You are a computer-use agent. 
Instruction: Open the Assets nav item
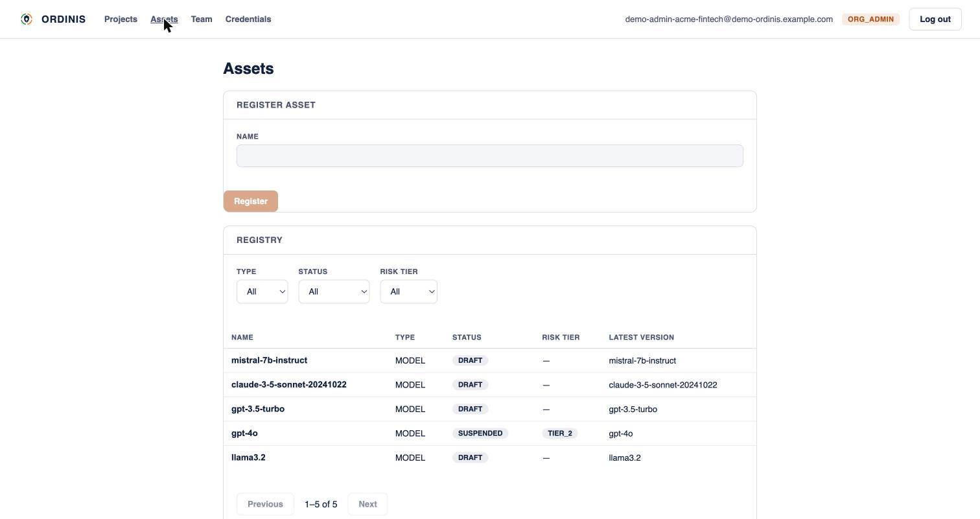click(x=164, y=19)
